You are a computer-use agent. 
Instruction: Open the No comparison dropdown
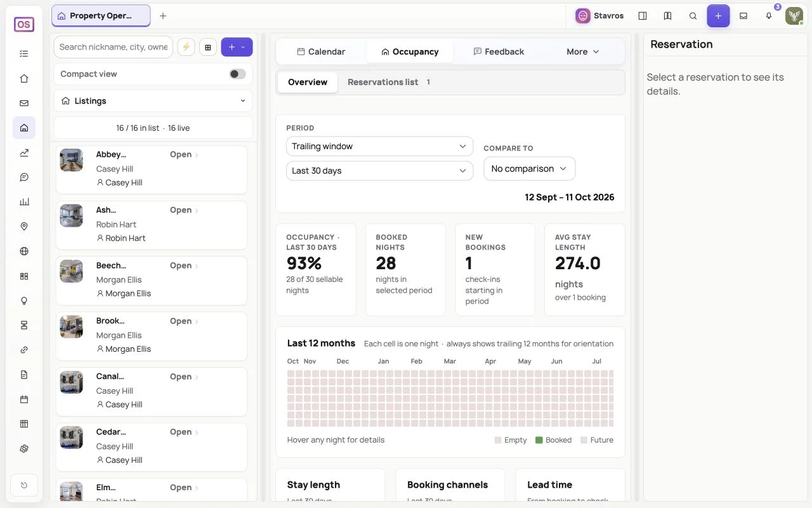pyautogui.click(x=529, y=169)
